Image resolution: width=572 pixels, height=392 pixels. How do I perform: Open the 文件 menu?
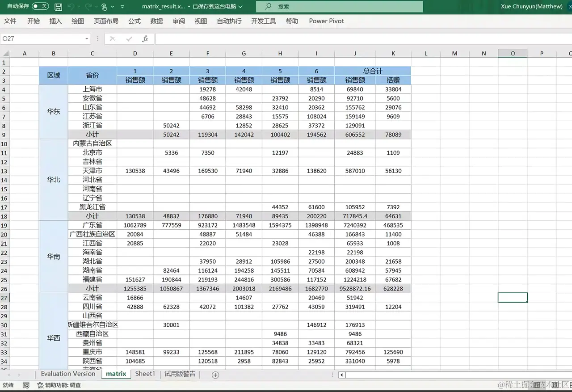(x=10, y=21)
